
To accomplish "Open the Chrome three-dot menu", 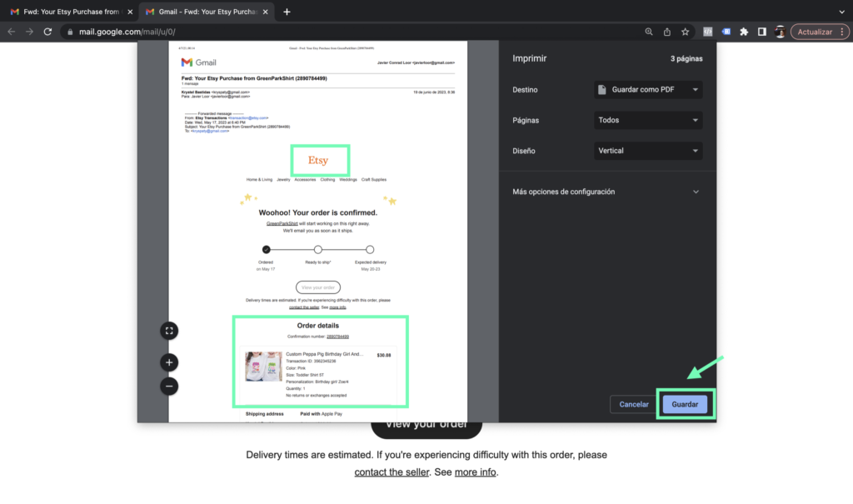I will 842,32.
